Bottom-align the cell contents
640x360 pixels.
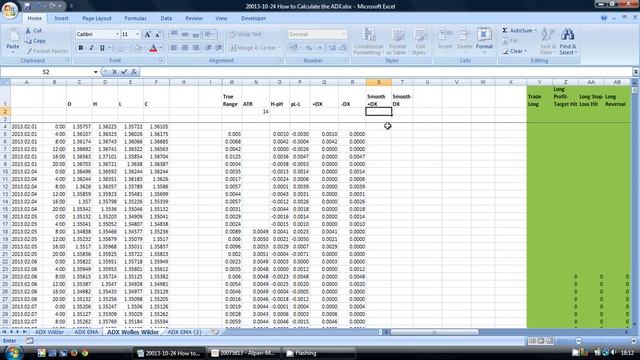tap(196, 34)
